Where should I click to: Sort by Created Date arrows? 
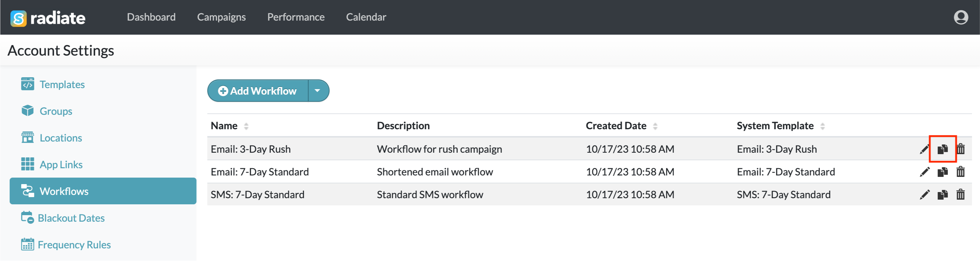coord(655,126)
